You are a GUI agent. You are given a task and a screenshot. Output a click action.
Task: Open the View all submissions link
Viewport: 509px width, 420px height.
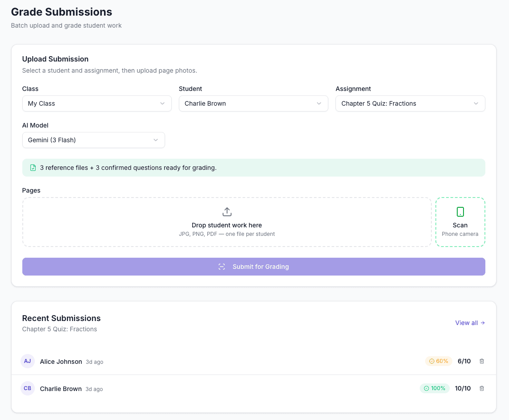(470, 323)
